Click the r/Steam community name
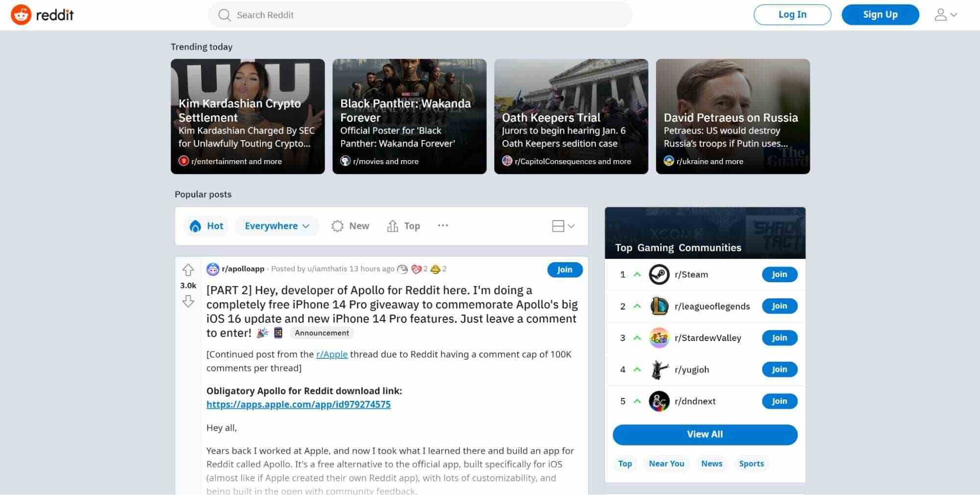 pyautogui.click(x=691, y=274)
